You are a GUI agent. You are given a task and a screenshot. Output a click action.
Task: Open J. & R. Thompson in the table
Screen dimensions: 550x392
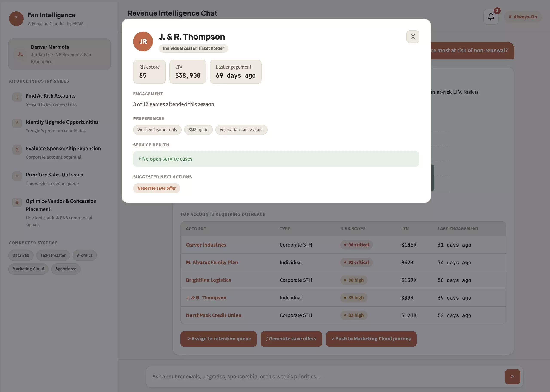click(206, 298)
